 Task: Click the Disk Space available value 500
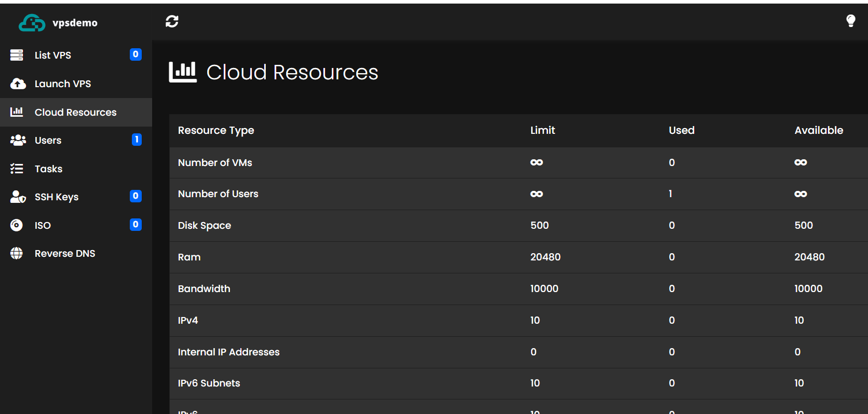click(804, 225)
